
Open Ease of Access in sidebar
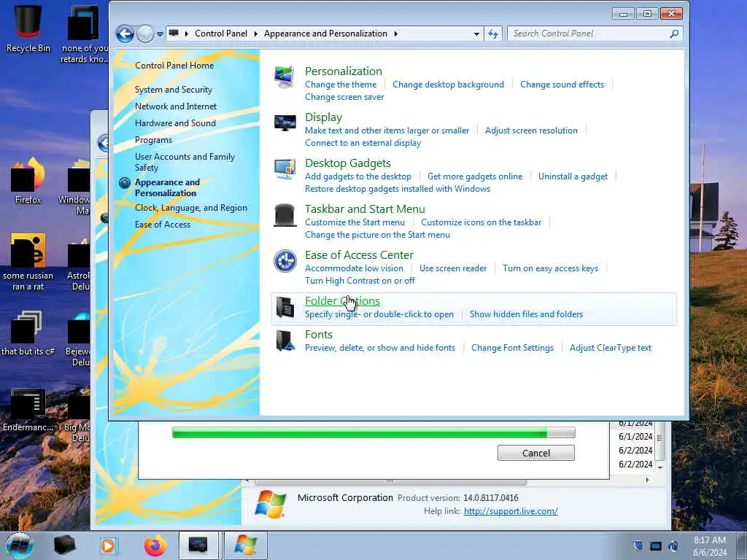tap(163, 225)
